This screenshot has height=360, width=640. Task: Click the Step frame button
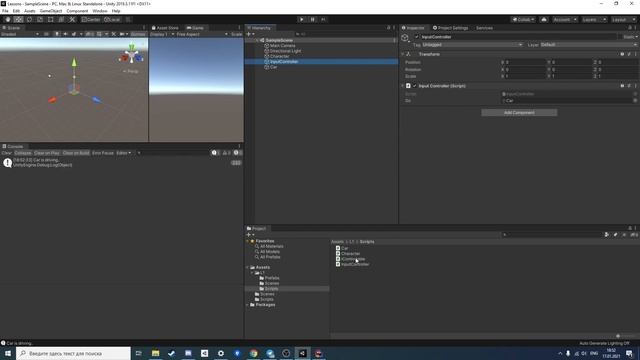coord(323,19)
